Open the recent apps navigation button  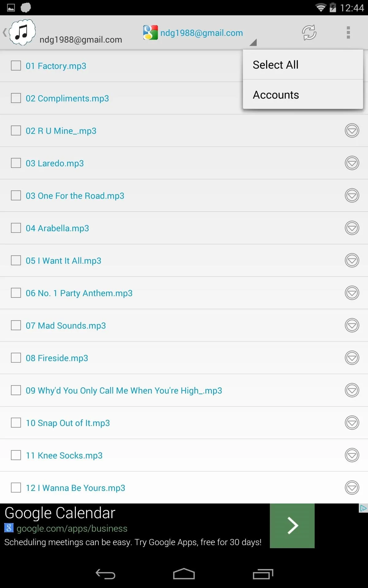click(x=263, y=574)
